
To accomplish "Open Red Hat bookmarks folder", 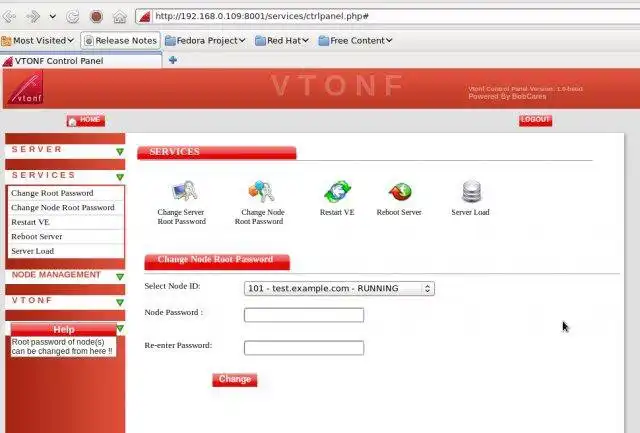I will pos(282,40).
